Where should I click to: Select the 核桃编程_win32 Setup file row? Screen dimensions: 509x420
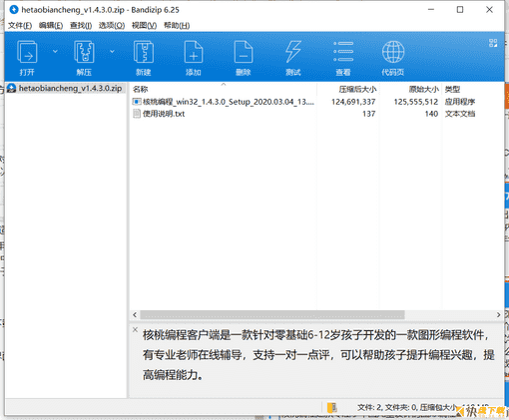tap(303, 102)
